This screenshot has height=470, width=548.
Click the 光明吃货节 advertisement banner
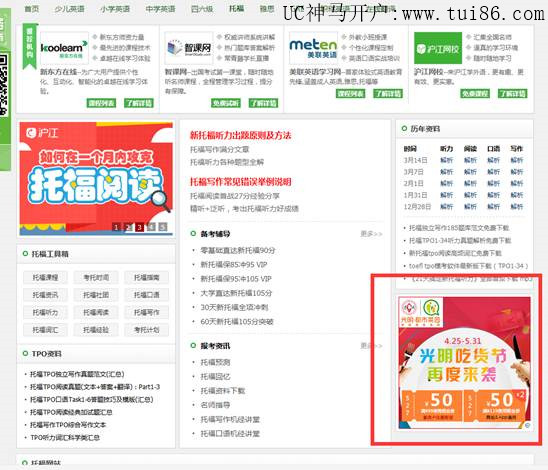(x=464, y=363)
